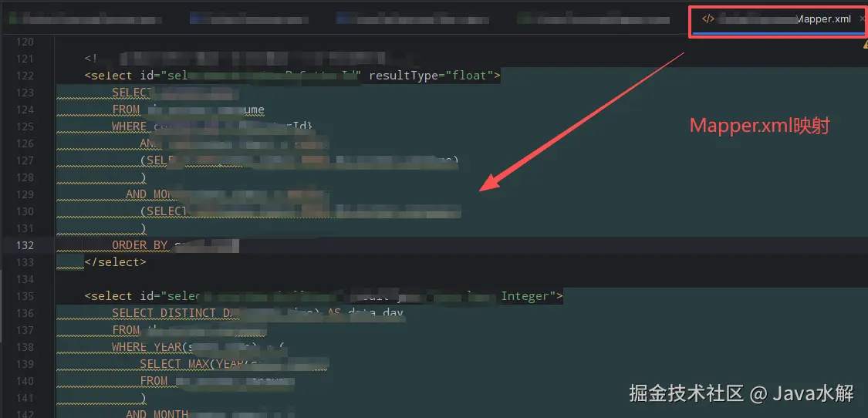Click line number 140 in the gutter
868x418 pixels.
pyautogui.click(x=26, y=381)
